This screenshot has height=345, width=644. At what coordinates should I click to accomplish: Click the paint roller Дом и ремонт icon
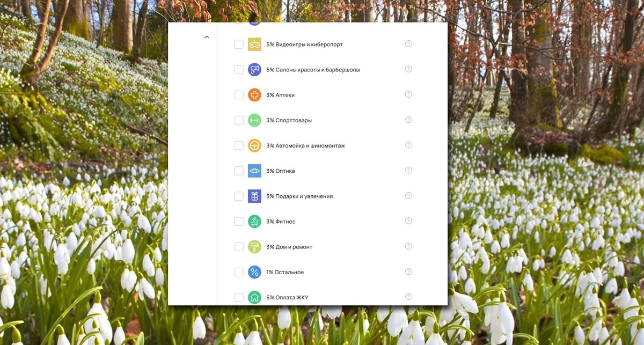pos(254,247)
